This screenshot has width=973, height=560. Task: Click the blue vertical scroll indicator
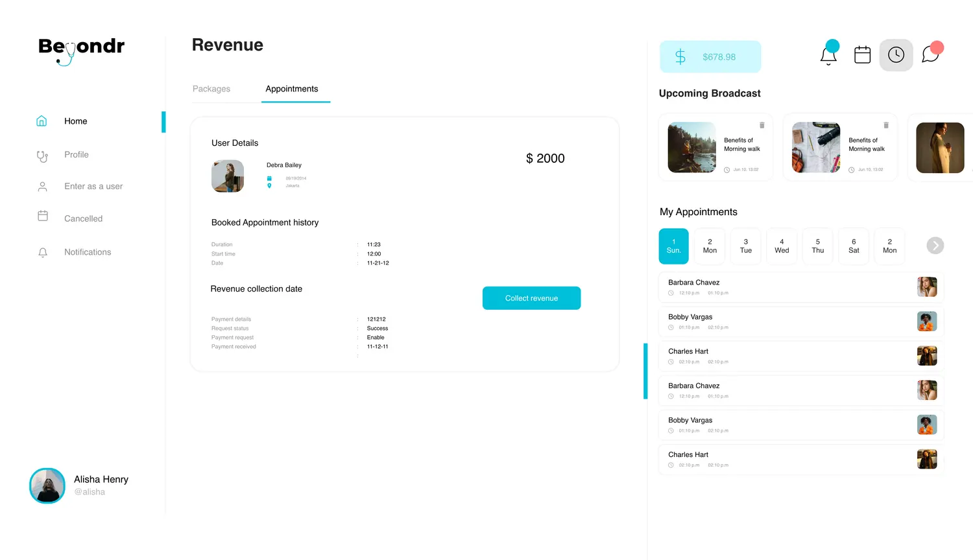(x=645, y=371)
